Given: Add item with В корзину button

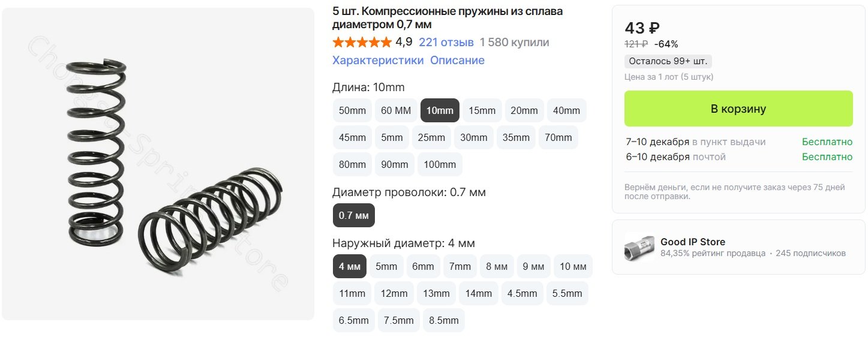Looking at the screenshot, I should tap(738, 109).
